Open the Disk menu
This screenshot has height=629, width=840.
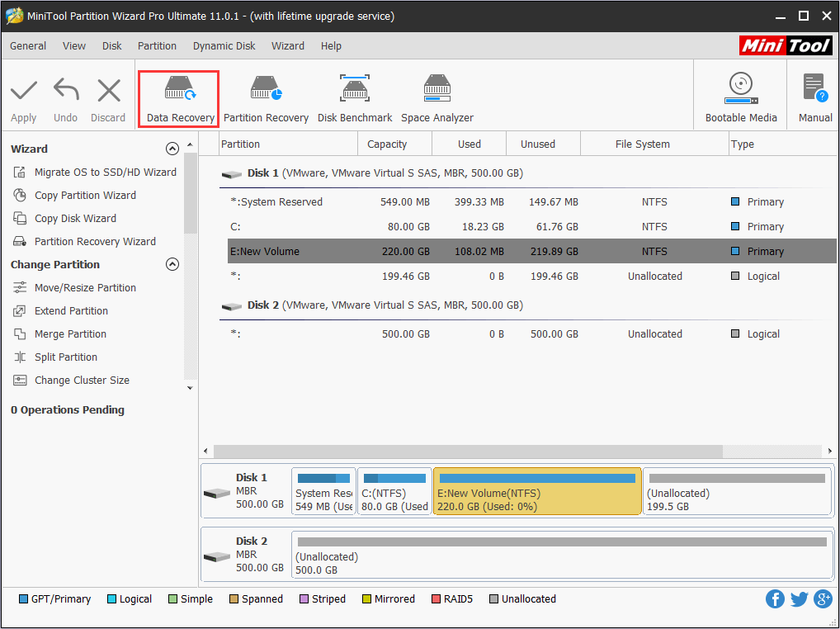tap(112, 45)
